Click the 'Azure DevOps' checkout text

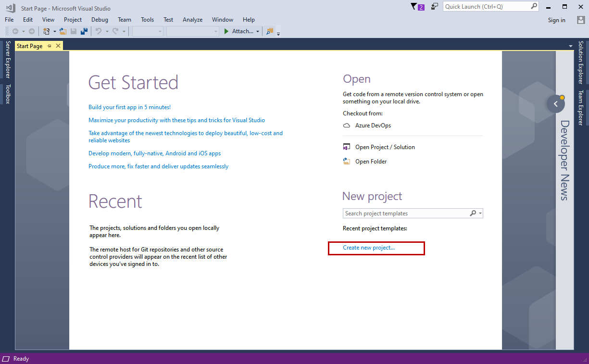click(x=373, y=126)
